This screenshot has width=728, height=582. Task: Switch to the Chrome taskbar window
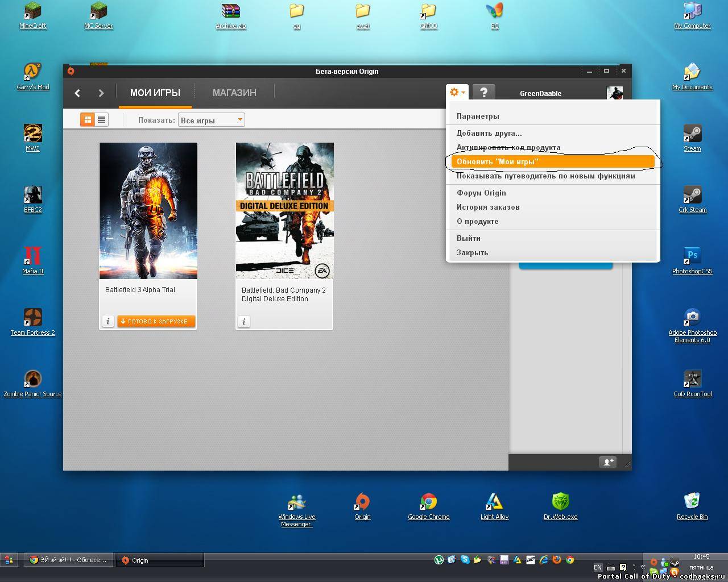[69, 560]
